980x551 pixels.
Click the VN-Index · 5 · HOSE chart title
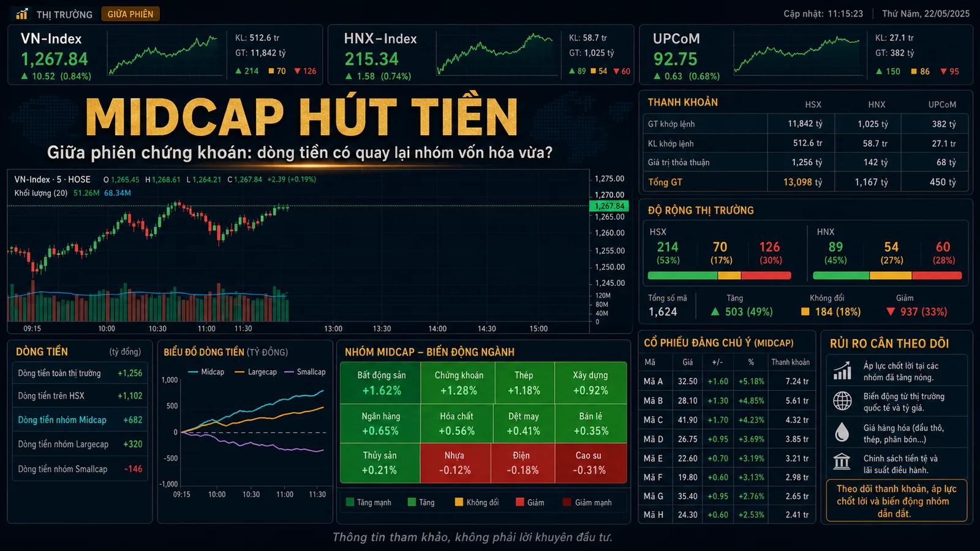coord(52,179)
